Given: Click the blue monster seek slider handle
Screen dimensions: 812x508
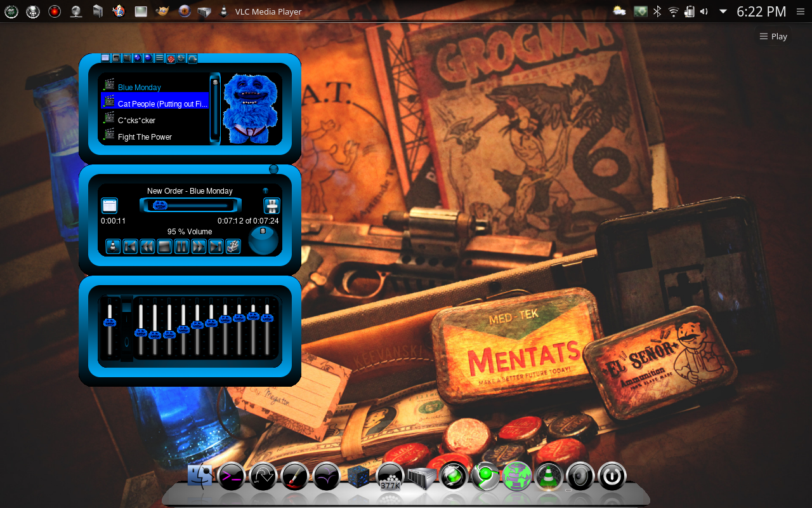Looking at the screenshot, I should click(160, 204).
